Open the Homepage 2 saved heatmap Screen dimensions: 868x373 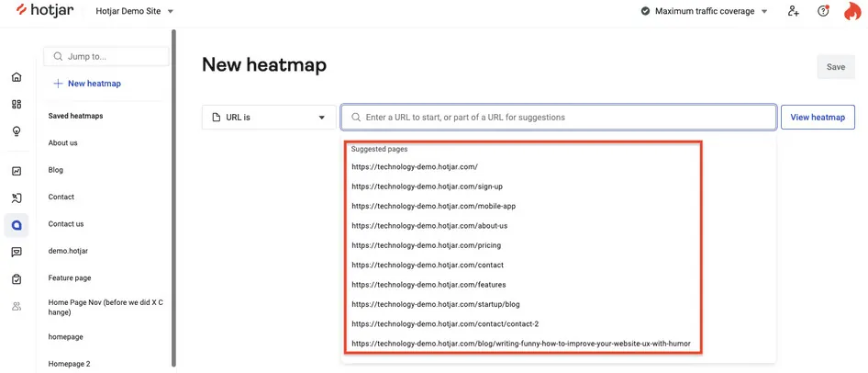pyautogui.click(x=69, y=364)
